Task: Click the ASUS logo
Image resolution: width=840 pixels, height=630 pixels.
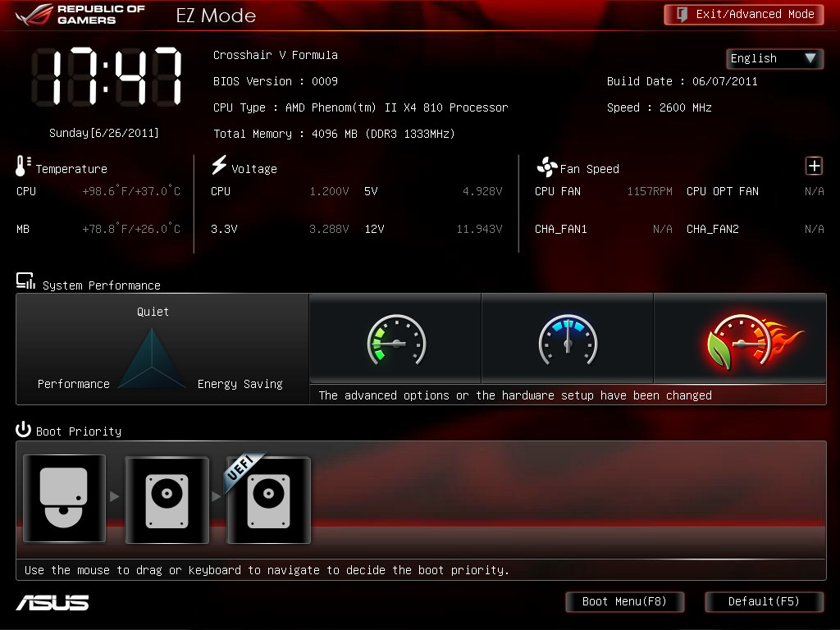Action: [x=52, y=603]
